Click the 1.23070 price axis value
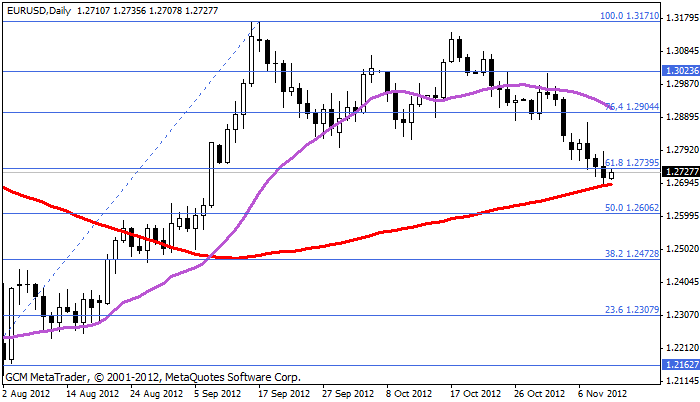Image resolution: width=700 pixels, height=402 pixels. point(682,315)
